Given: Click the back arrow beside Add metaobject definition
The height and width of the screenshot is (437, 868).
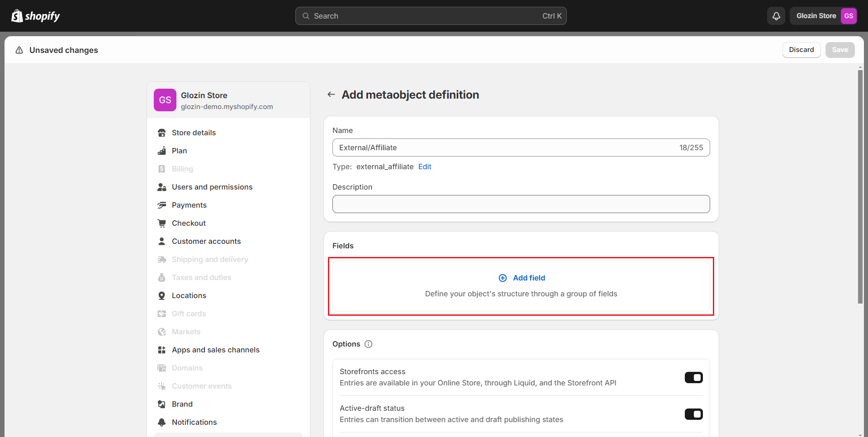Looking at the screenshot, I should click(331, 95).
